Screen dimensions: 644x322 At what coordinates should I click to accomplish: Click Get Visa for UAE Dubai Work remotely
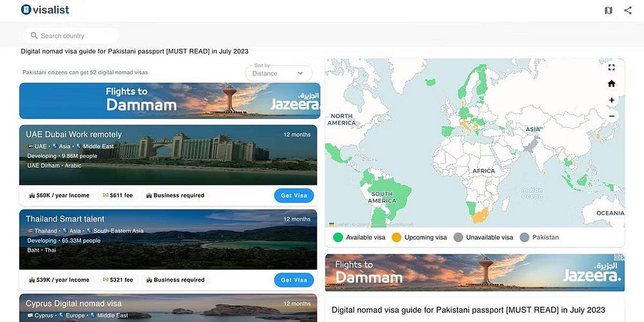pyautogui.click(x=294, y=196)
